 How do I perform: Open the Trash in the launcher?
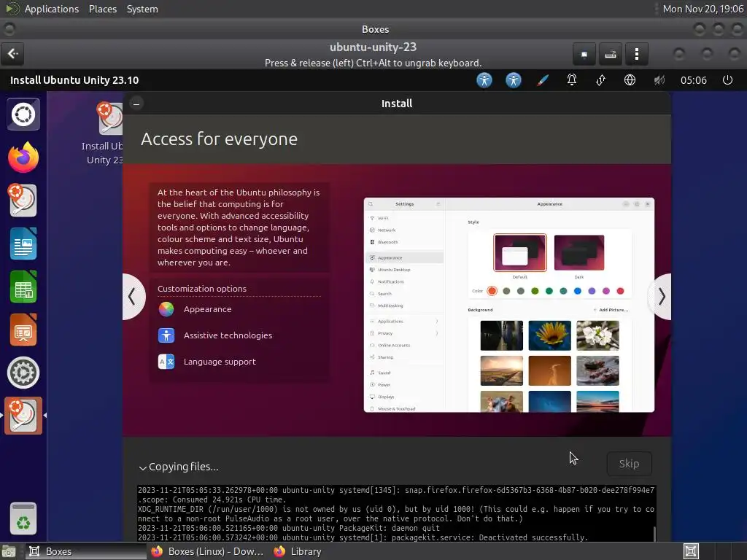[23, 518]
